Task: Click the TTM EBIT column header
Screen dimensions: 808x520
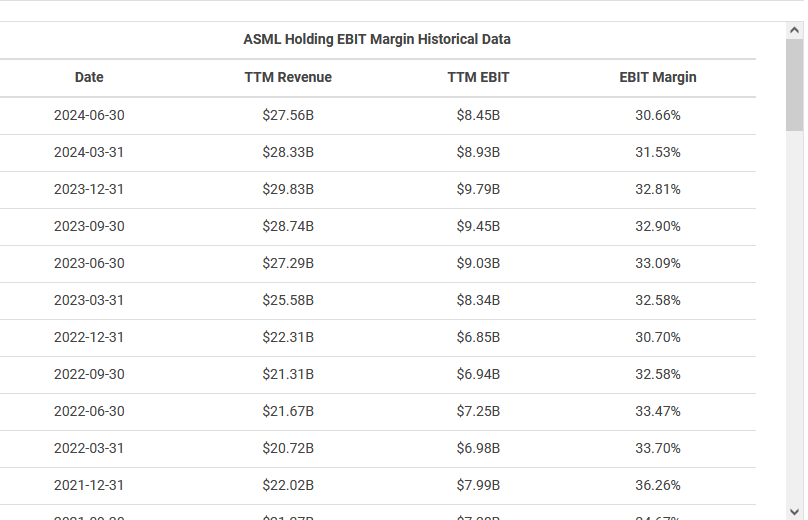Action: tap(478, 77)
